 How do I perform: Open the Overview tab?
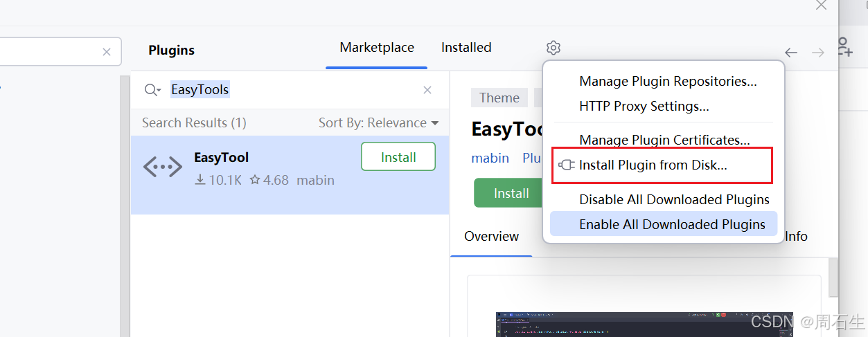(x=492, y=236)
